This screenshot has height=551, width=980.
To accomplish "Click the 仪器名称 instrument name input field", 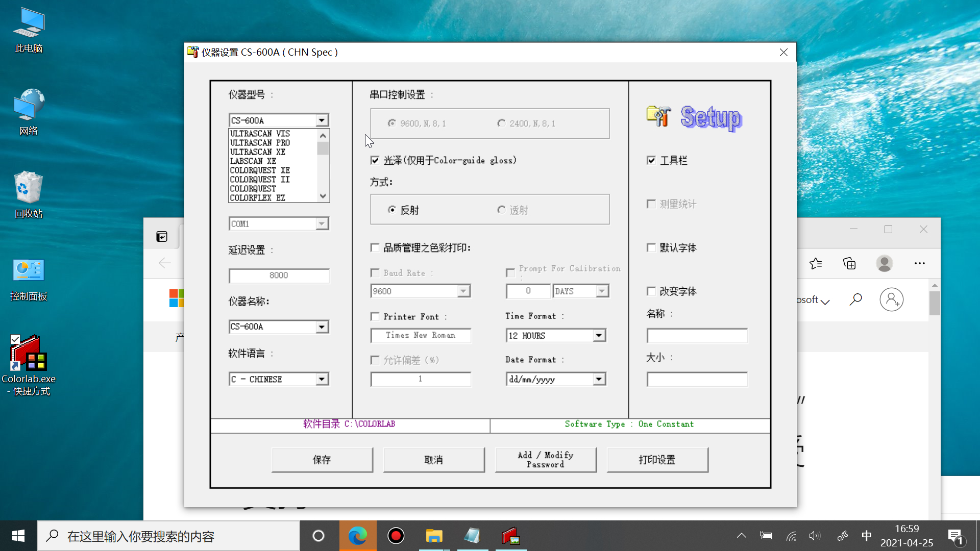I will tap(273, 327).
